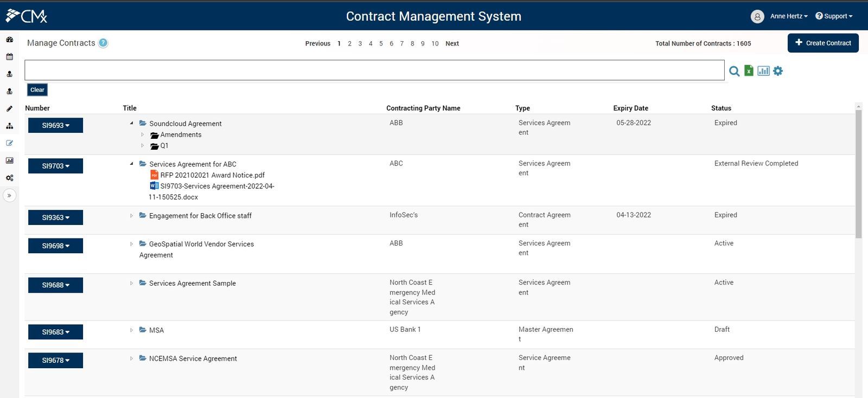Open the Support dropdown menu
This screenshot has width=868, height=398.
(x=834, y=16)
